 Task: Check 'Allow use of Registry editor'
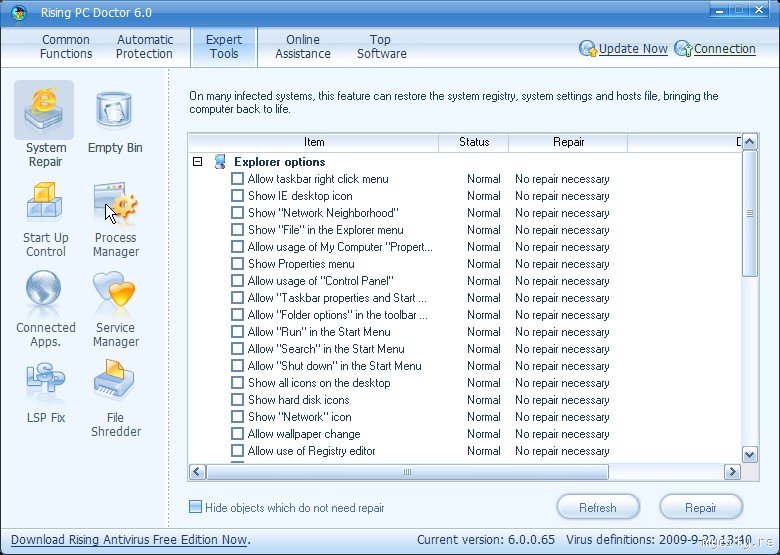tap(237, 451)
